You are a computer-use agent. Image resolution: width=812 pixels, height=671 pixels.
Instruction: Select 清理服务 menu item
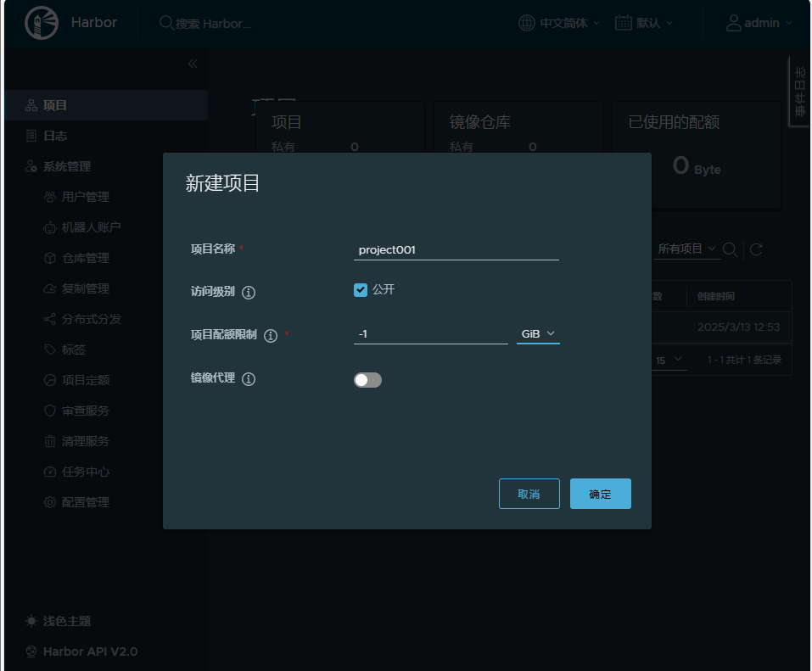(x=86, y=441)
